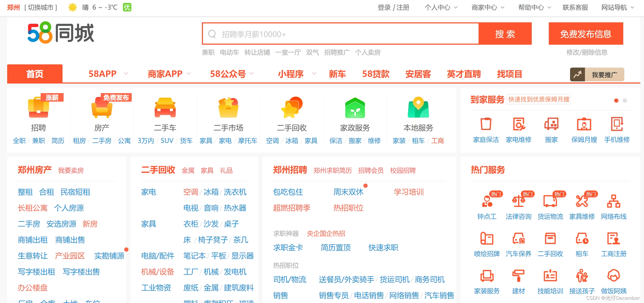Open the 58APP dropdown arrow
This screenshot has width=644, height=303.
coord(126,74)
